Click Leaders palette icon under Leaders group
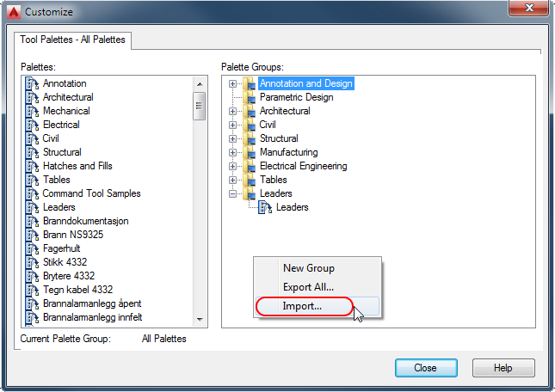This screenshot has height=392, width=555. click(266, 207)
